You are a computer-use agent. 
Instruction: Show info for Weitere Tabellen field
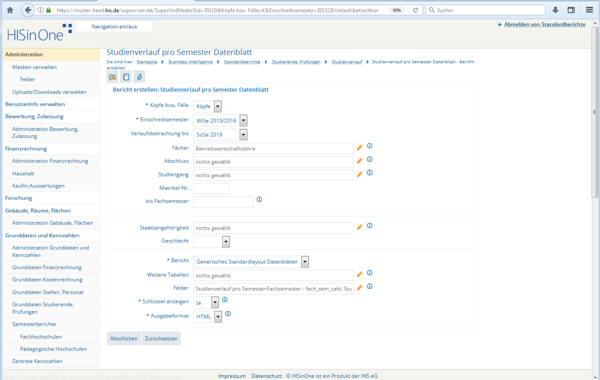point(370,273)
